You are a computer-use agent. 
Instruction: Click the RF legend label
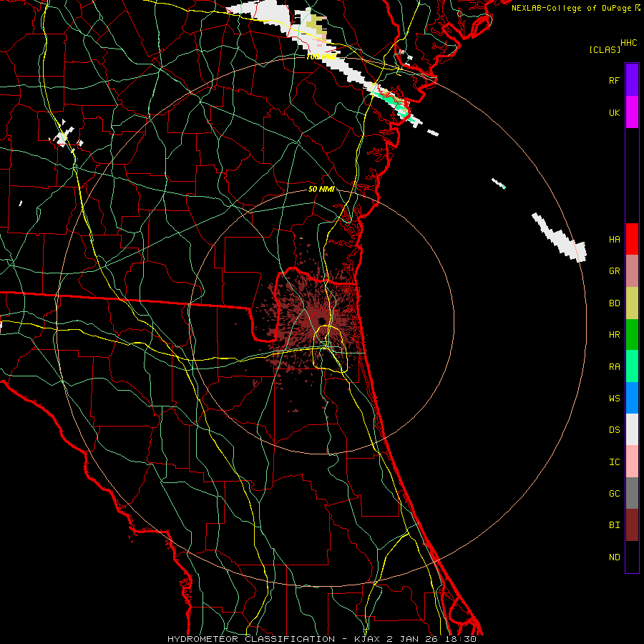pos(614,80)
